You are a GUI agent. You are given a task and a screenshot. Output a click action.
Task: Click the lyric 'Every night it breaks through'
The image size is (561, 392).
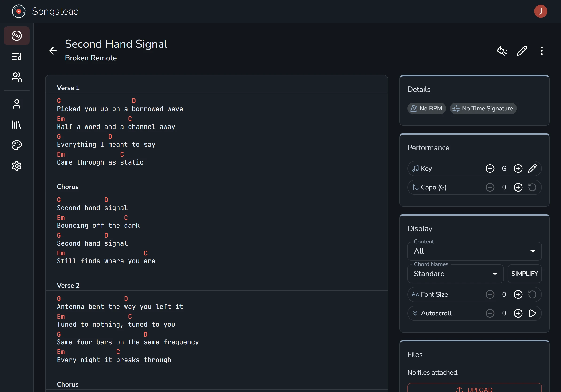[x=114, y=360]
